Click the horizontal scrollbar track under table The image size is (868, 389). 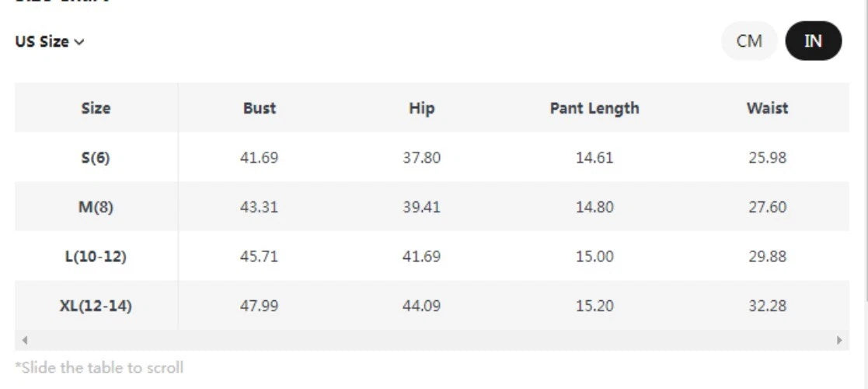(432, 340)
